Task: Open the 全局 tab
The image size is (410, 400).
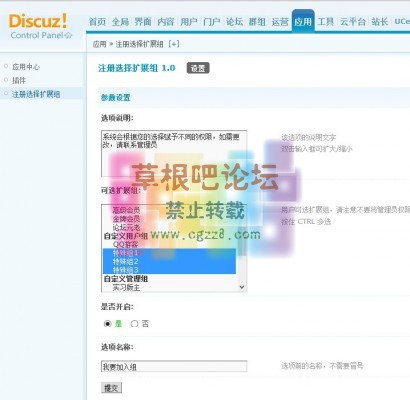Action: coord(120,22)
